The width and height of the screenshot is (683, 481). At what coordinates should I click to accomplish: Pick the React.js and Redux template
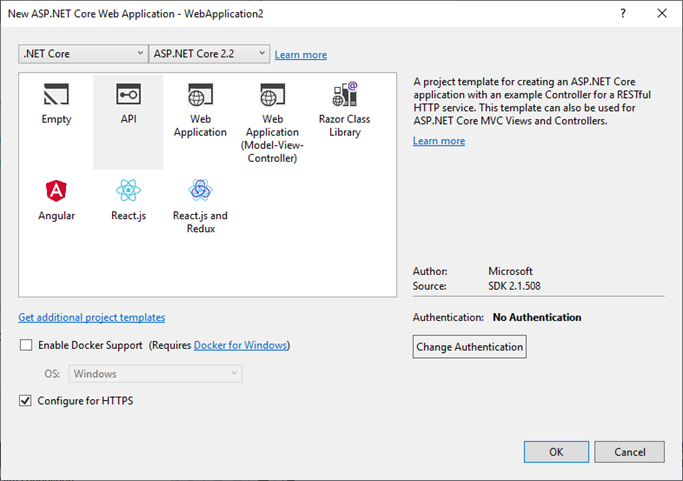pos(200,191)
